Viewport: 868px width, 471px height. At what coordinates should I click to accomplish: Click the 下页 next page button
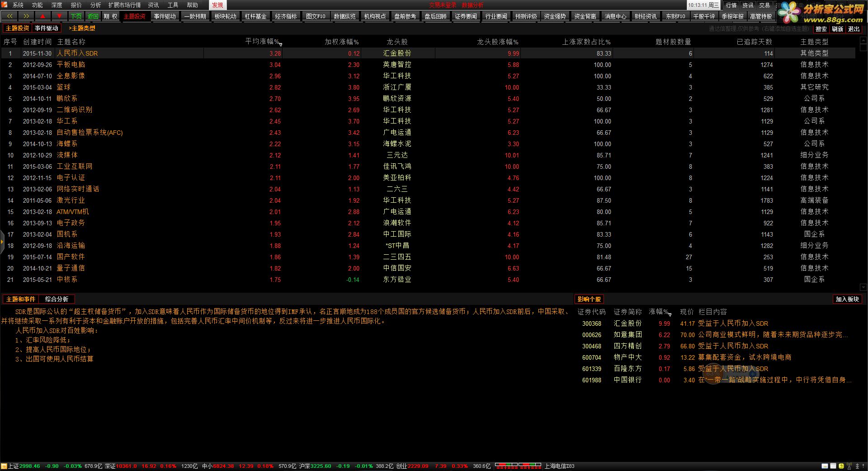point(76,16)
